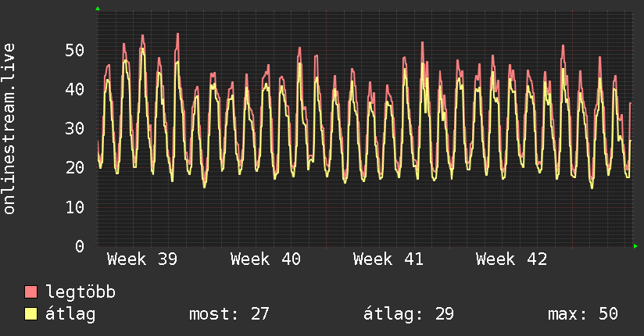This screenshot has width=644, height=336.
Task: Click the 20 tick label on y-axis
Action: [x=75, y=167]
